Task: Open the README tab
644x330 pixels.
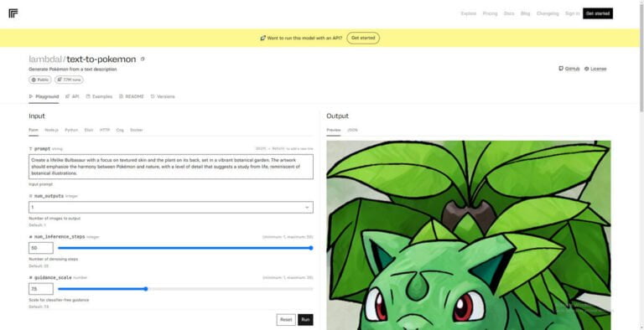Action: [x=132, y=96]
